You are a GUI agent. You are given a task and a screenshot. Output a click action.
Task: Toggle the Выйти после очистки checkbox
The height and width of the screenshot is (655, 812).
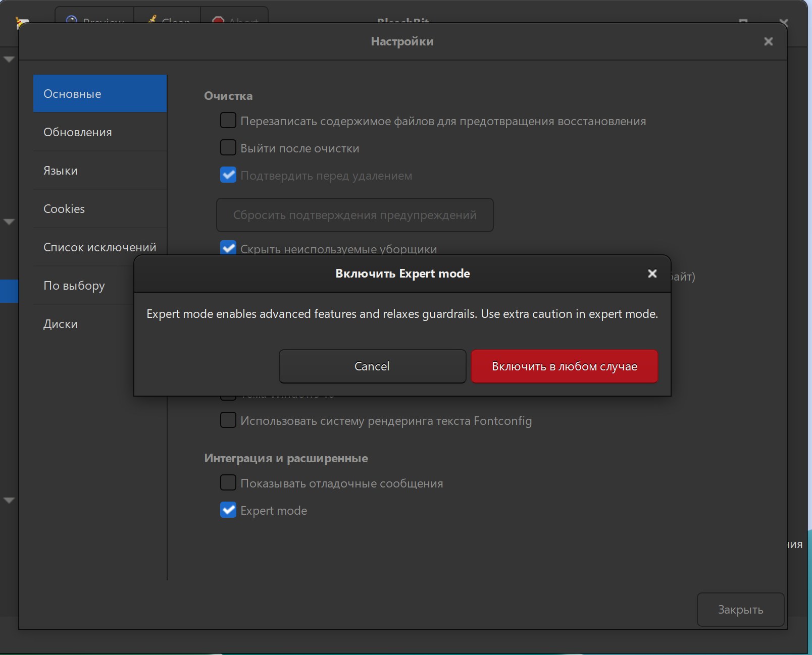[228, 148]
